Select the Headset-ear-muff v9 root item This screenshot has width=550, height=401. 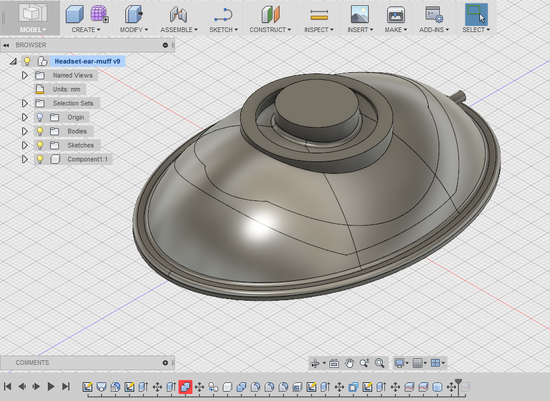tap(87, 61)
